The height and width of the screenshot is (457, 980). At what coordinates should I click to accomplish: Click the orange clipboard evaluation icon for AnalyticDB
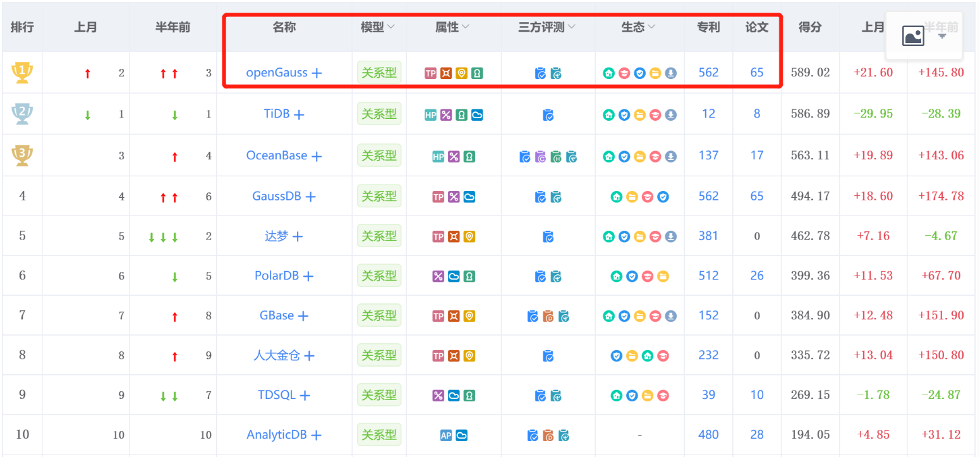[x=548, y=436]
